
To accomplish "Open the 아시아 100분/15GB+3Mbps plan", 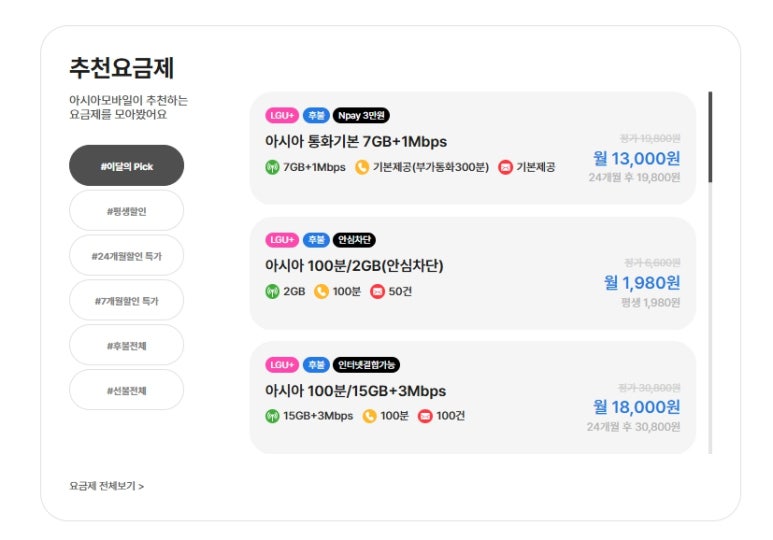I will [x=355, y=391].
